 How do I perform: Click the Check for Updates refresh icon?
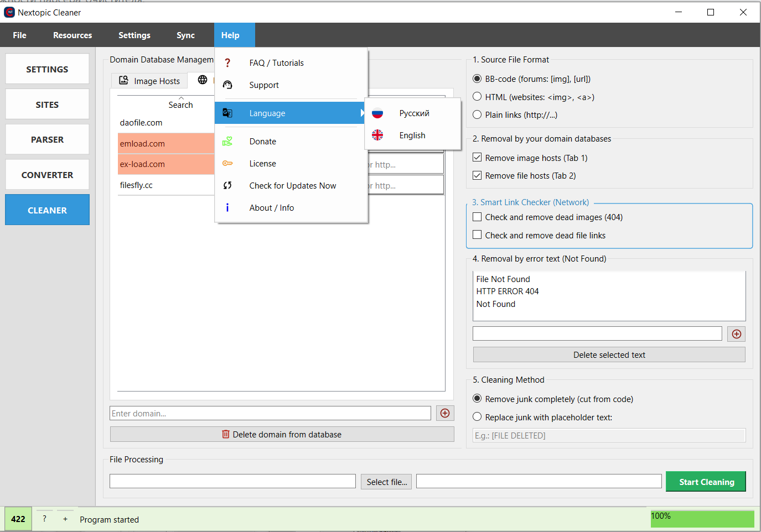point(227,186)
